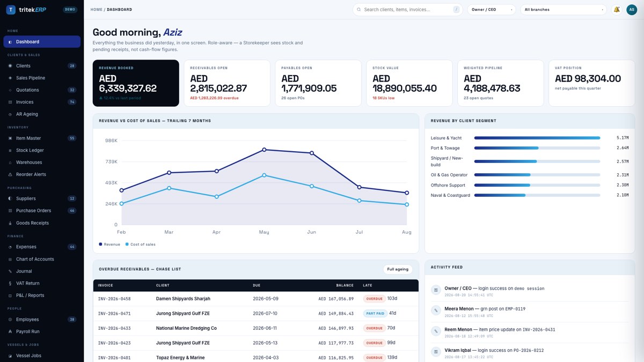Image resolution: width=644 pixels, height=362 pixels.
Task: Click invoice INV-2026-0458 in chase list
Action: [114, 299]
